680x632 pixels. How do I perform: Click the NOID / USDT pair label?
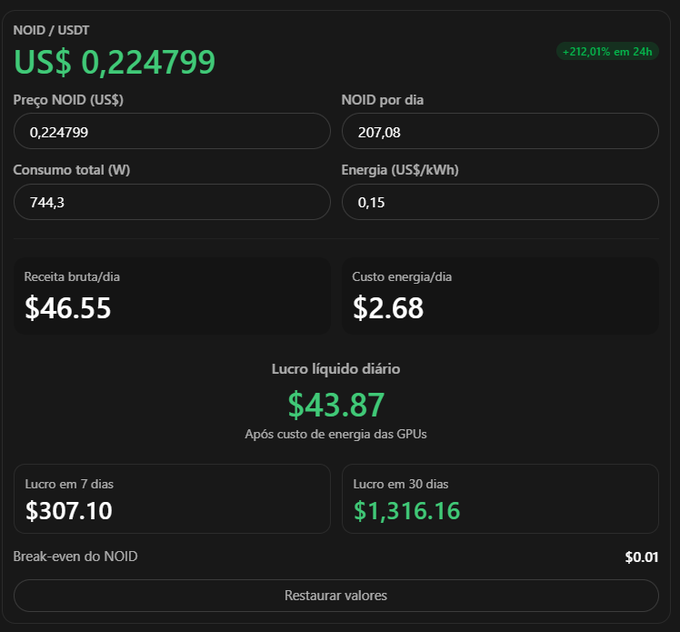point(51,30)
